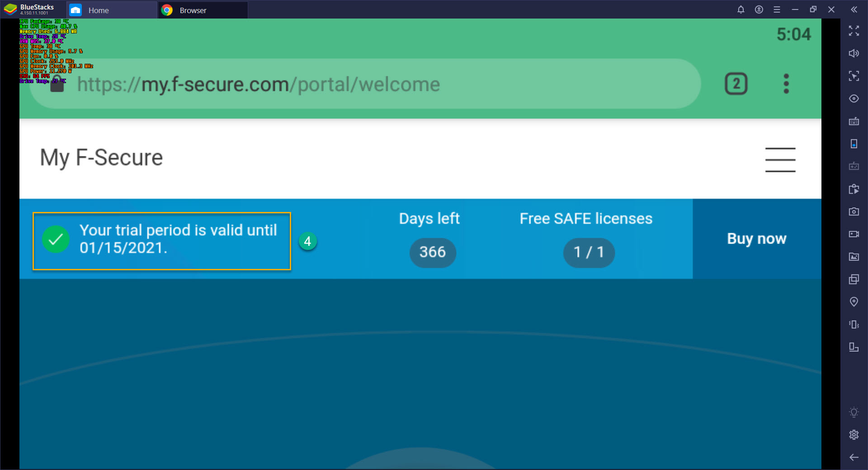868x470 pixels.
Task: Shake device using the shake icon
Action: pyautogui.click(x=854, y=324)
